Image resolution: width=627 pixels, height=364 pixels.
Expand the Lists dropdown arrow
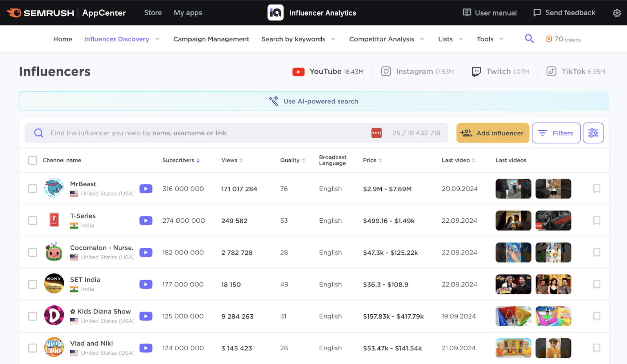click(x=461, y=39)
